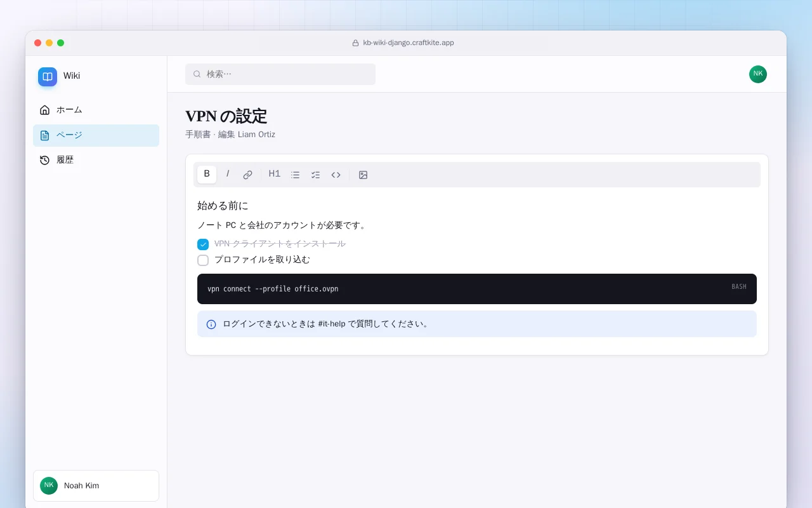This screenshot has width=812, height=508.
Task: Apply Italic formatting in editor toolbar
Action: [x=228, y=175]
